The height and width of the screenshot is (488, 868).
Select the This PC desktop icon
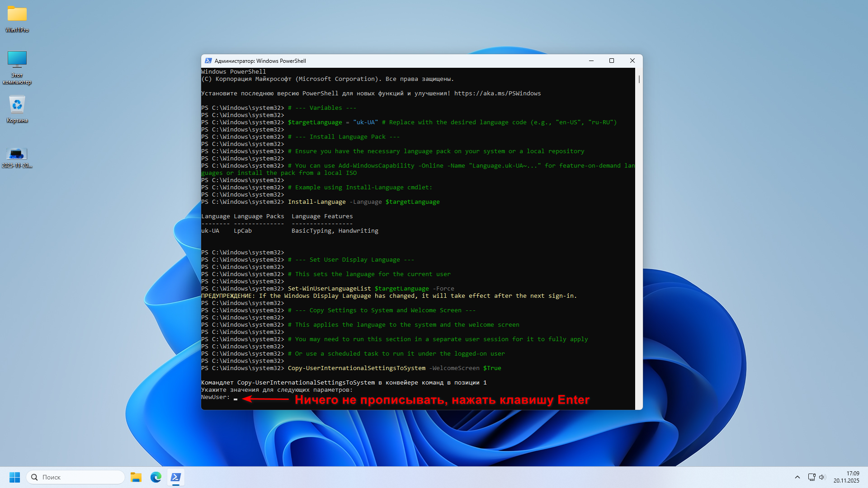17,60
